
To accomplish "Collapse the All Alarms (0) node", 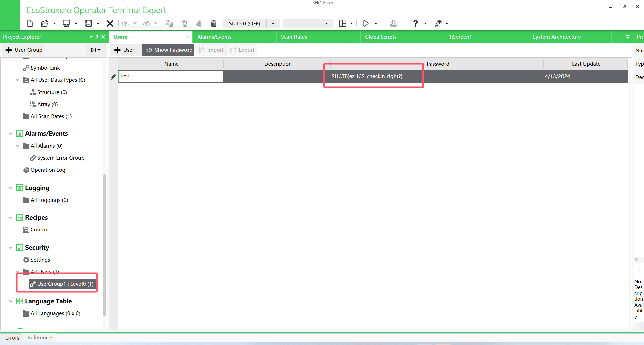I will coord(17,146).
